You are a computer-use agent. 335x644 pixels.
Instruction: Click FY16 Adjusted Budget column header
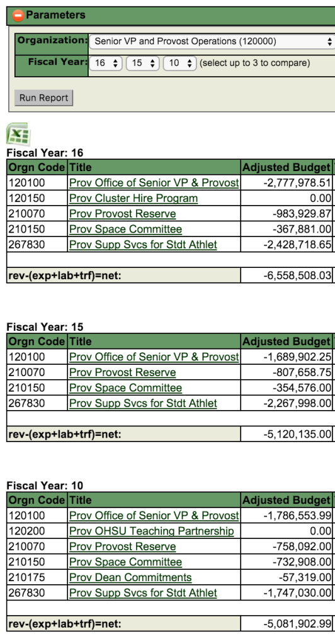tap(286, 167)
